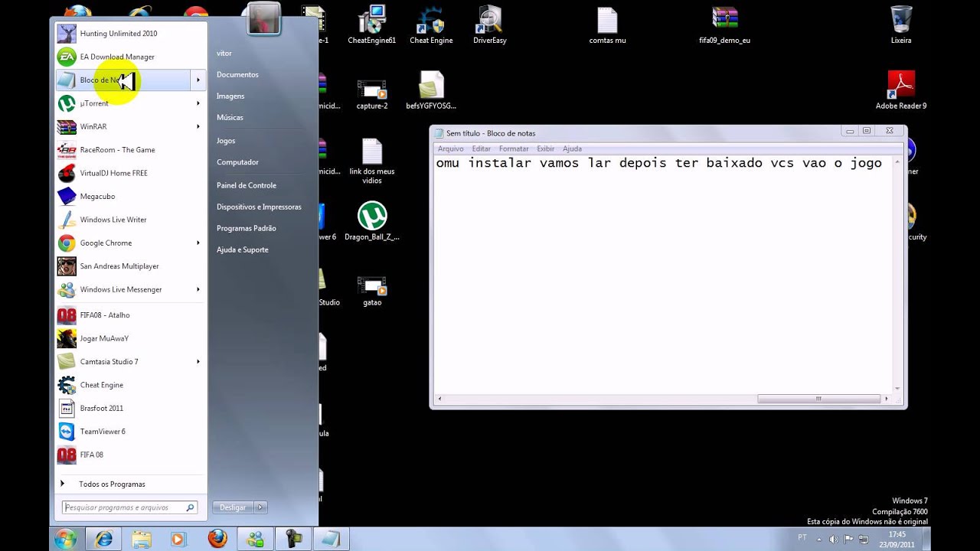
Task: Expand WinRAR jump list arrow
Action: coord(198,126)
